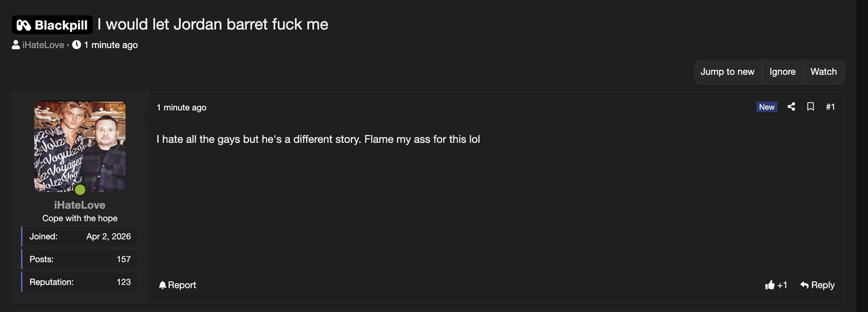The height and width of the screenshot is (312, 868).
Task: Report the post via the bell icon
Action: coord(162,285)
